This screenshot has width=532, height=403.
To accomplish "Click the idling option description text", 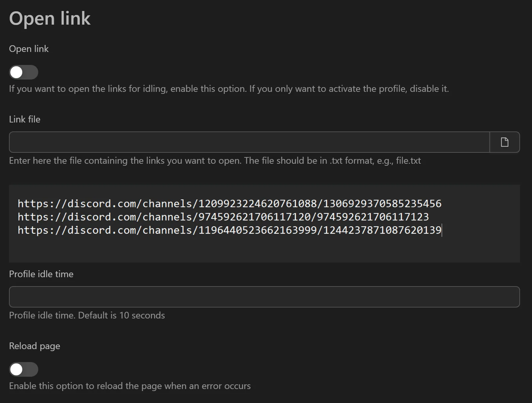I will (x=229, y=89).
